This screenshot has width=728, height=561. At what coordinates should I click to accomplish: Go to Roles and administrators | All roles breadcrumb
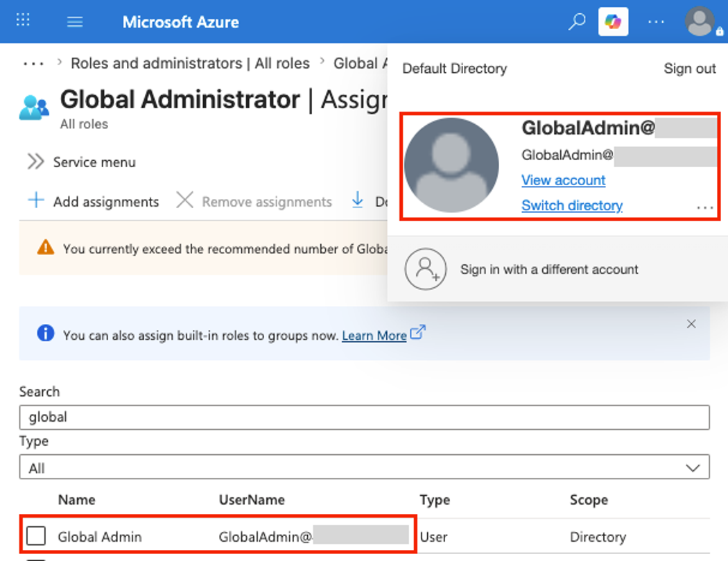coord(190,63)
